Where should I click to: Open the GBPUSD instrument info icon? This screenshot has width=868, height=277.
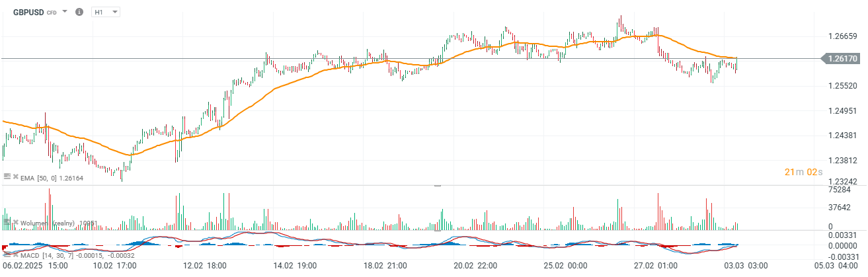[79, 12]
